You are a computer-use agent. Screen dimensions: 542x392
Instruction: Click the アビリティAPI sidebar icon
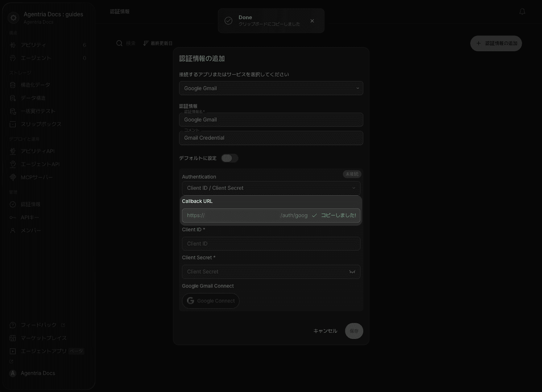tap(13, 151)
